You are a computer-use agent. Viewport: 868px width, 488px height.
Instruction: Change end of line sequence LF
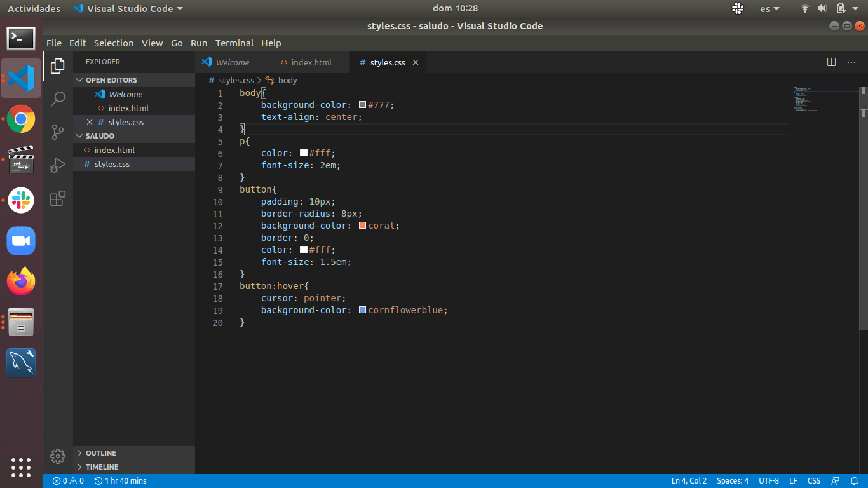[793, 481]
